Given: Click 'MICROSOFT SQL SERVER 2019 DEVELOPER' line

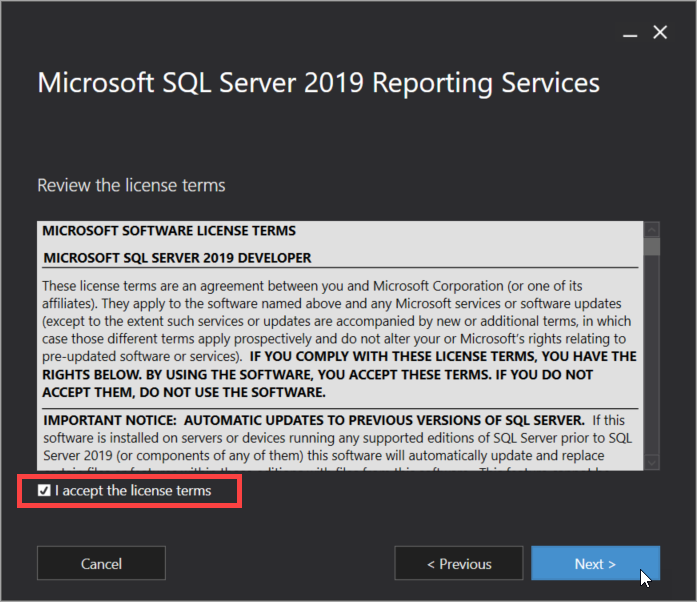Looking at the screenshot, I should click(x=177, y=258).
